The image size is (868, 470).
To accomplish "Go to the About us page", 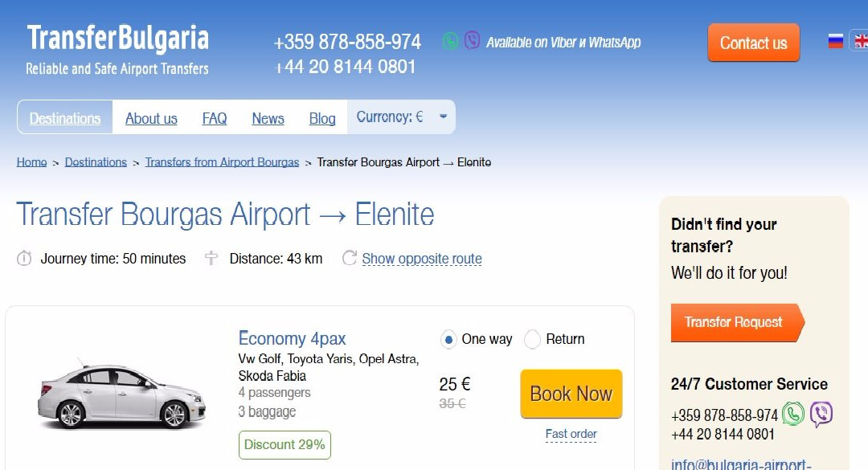I will click(x=151, y=118).
